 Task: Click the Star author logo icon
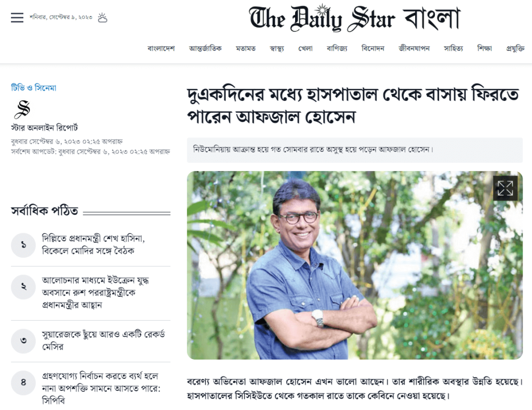coord(23,109)
